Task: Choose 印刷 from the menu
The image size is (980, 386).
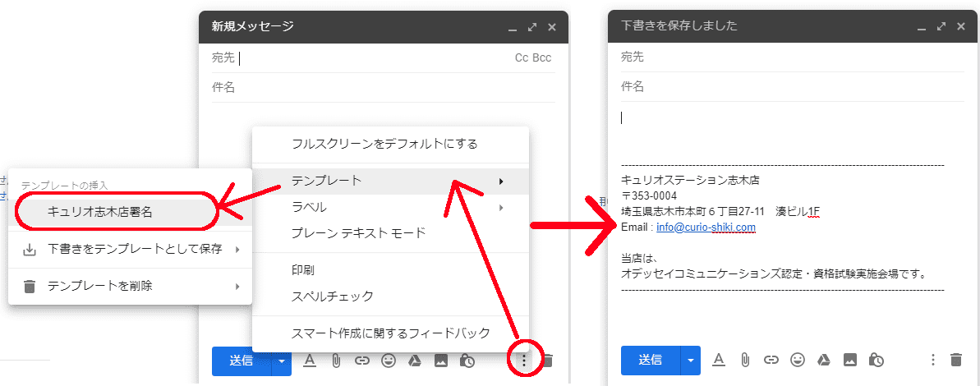Action: 390,270
